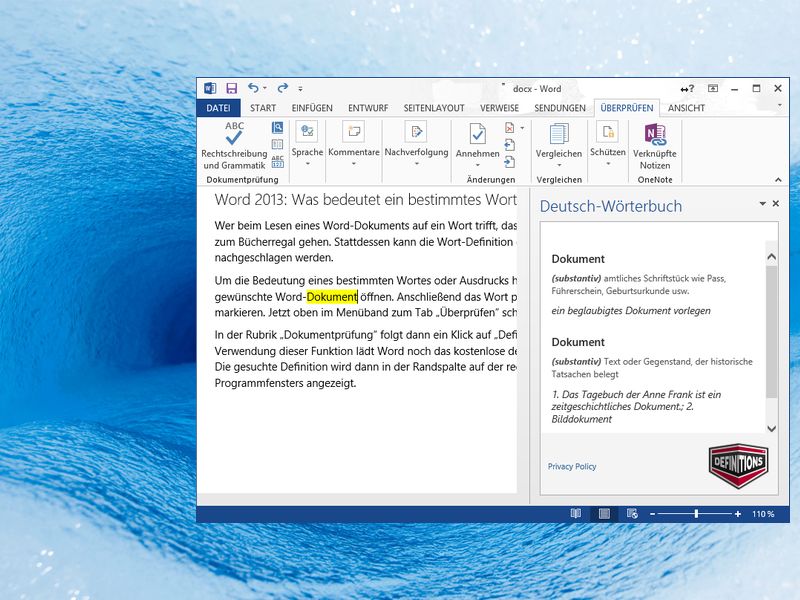The height and width of the screenshot is (600, 800).
Task: Switch to the ANSICHT tab
Action: [x=686, y=108]
